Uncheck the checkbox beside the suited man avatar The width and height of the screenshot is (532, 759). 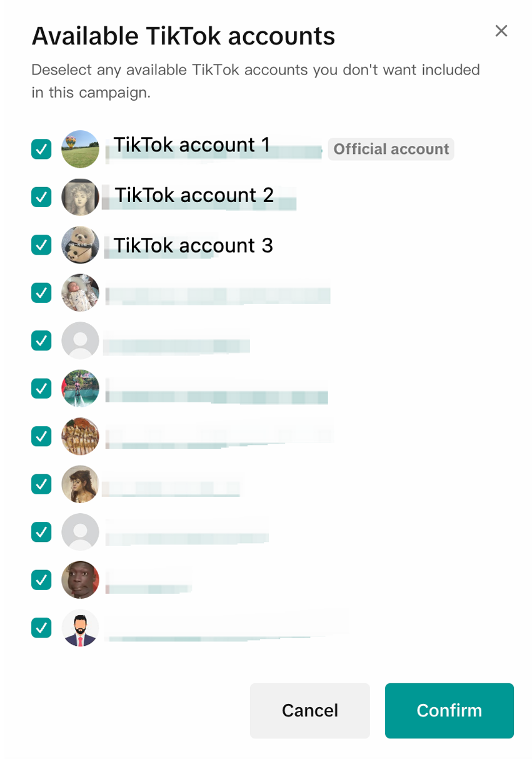click(41, 628)
